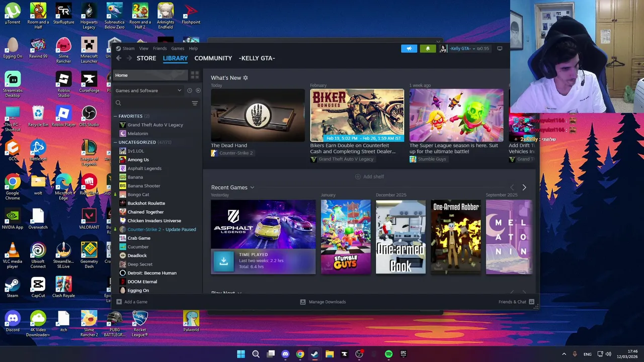Open the Friends menu
The width and height of the screenshot is (644, 362).
pyautogui.click(x=159, y=48)
